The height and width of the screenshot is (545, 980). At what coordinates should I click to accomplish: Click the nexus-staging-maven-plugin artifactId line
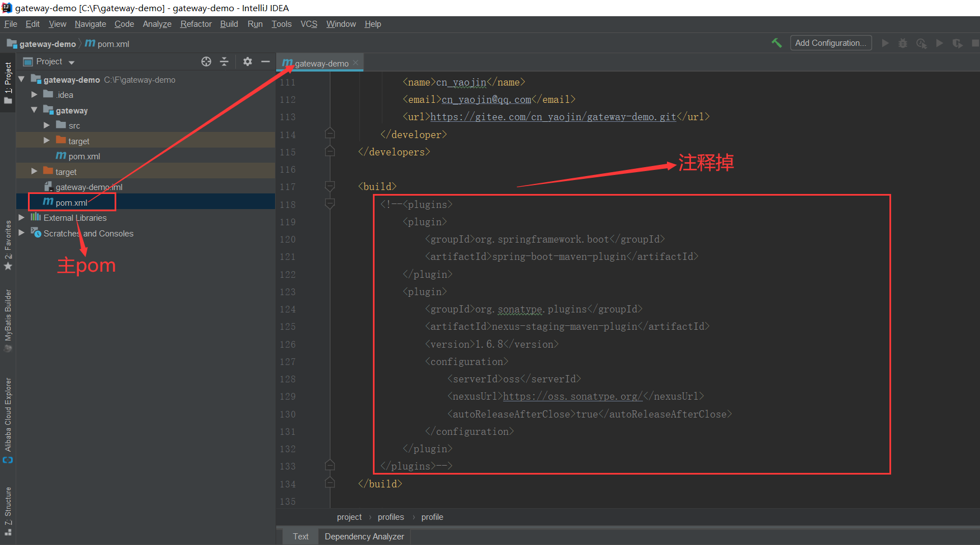[567, 326]
